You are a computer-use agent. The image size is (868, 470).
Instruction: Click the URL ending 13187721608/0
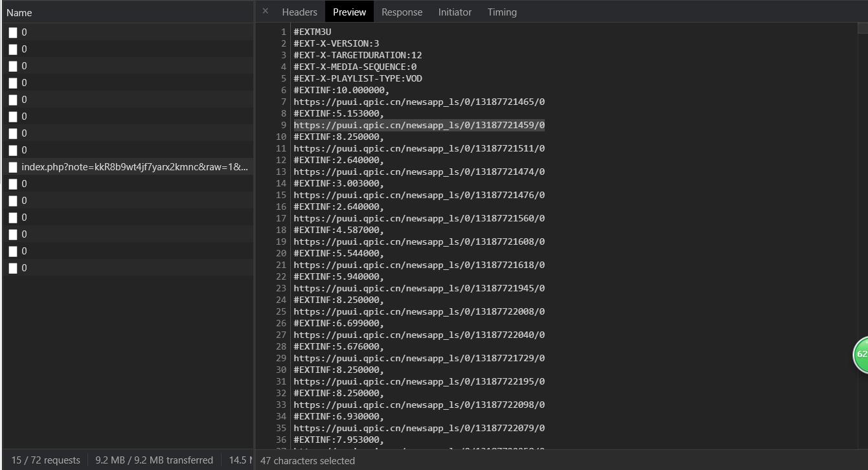click(x=419, y=241)
